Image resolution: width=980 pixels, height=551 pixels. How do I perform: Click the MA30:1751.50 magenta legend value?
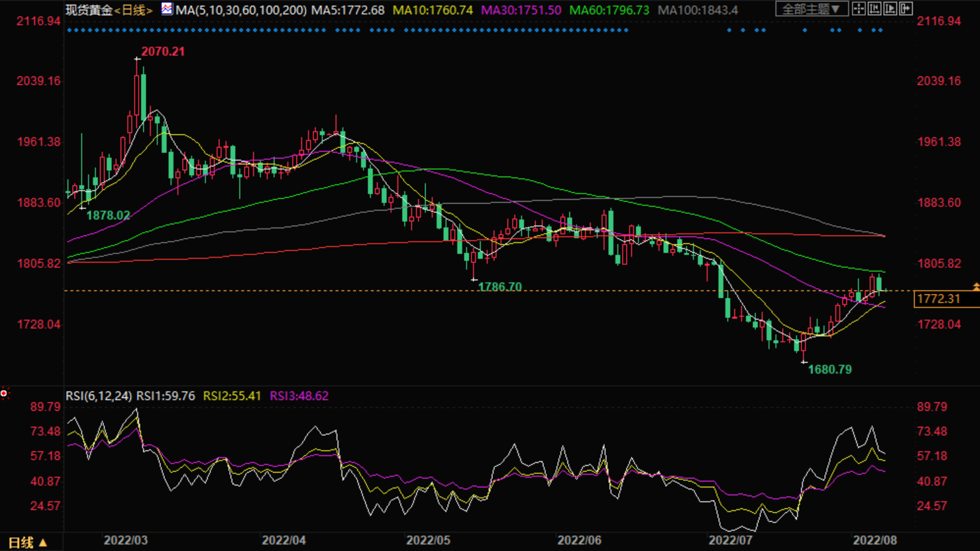520,10
